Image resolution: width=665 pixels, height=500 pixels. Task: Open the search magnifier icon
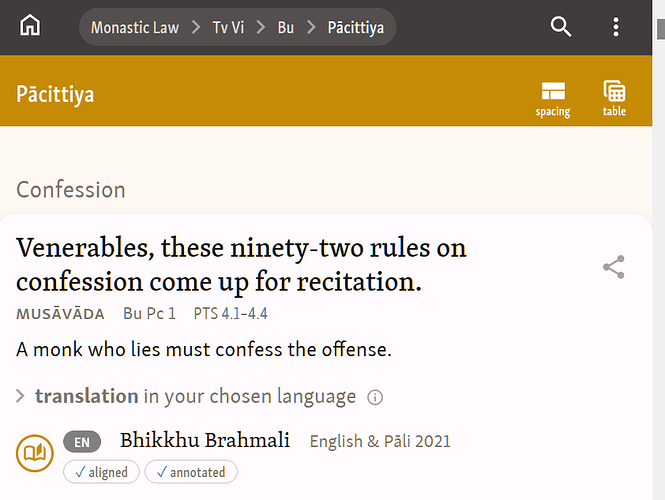coord(561,27)
